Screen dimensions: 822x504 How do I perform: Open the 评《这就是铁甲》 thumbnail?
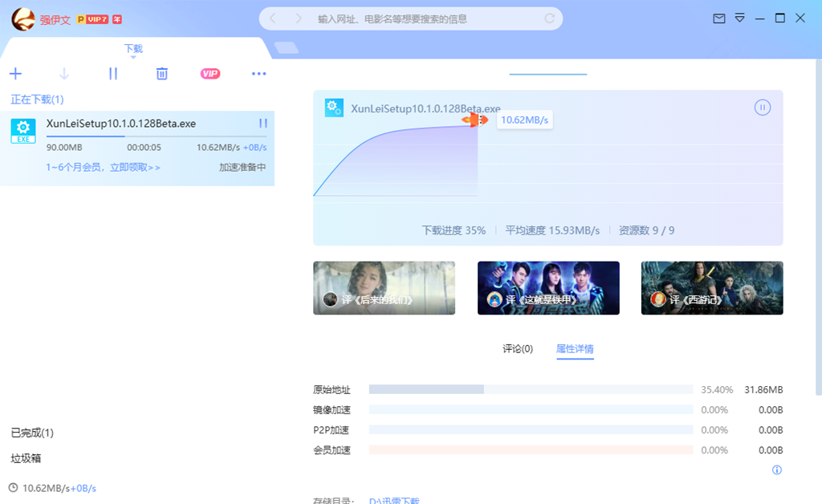tap(548, 288)
